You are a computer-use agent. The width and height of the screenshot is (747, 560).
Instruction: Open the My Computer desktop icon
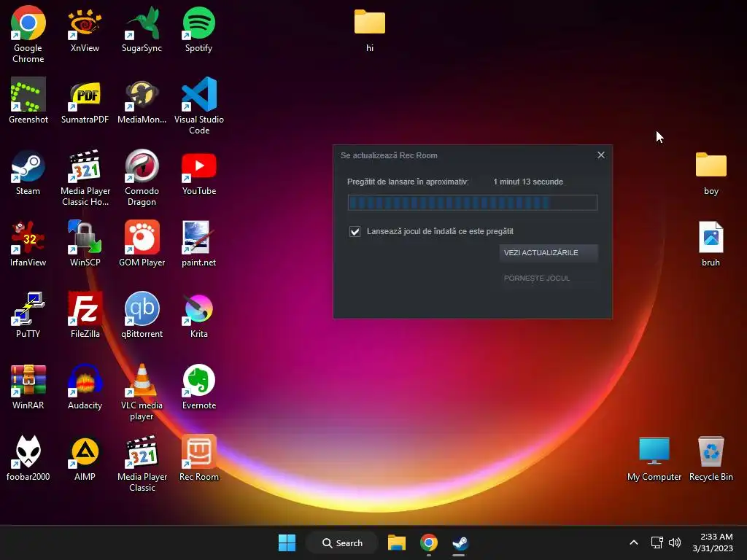click(x=654, y=458)
